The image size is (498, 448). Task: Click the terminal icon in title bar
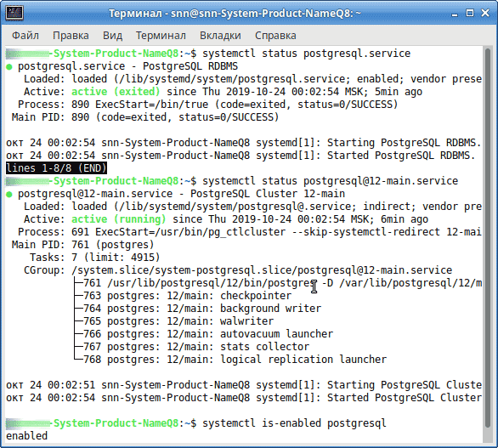point(14,13)
